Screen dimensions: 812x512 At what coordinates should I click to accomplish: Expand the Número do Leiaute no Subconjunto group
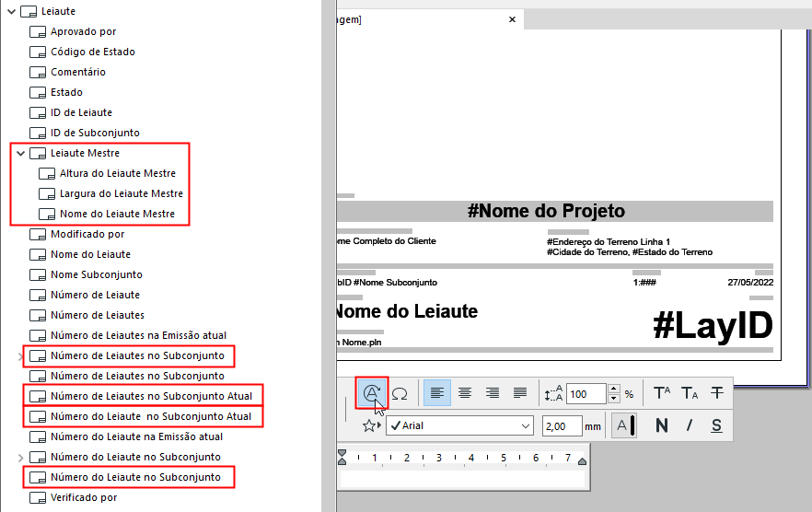[20, 458]
